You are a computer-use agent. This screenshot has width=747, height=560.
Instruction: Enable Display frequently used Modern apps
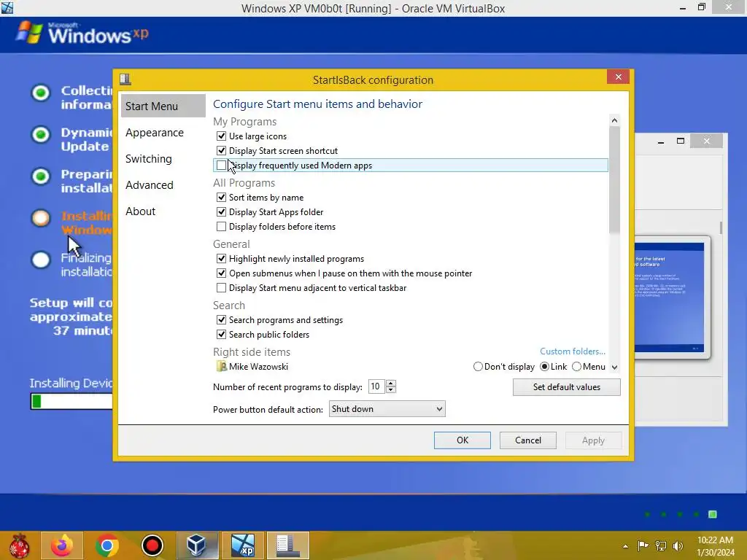221,166
